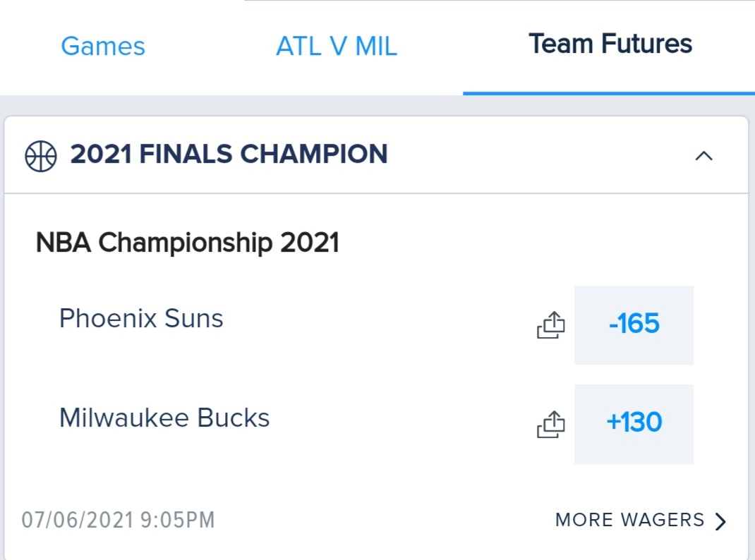Open the MORE WAGERS link
755x560 pixels.
coord(629,520)
